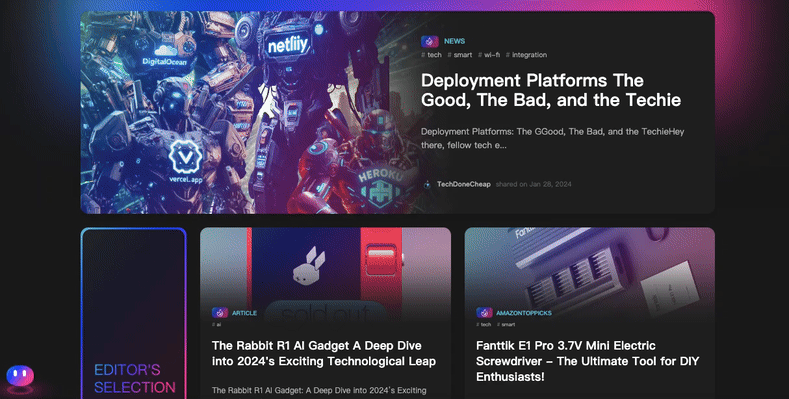Click the TechDoneCheap author name
This screenshot has width=789, height=399.
point(463,184)
